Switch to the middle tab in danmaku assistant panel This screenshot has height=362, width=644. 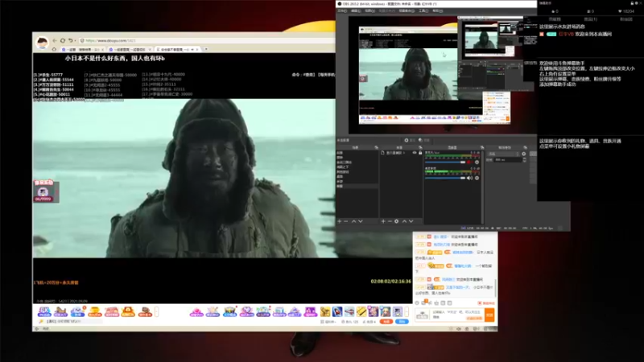591,19
